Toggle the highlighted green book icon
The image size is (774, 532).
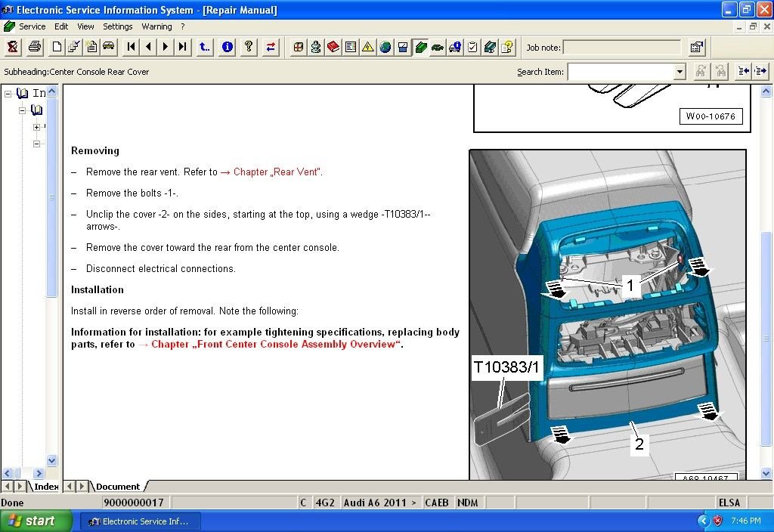pyautogui.click(x=420, y=47)
